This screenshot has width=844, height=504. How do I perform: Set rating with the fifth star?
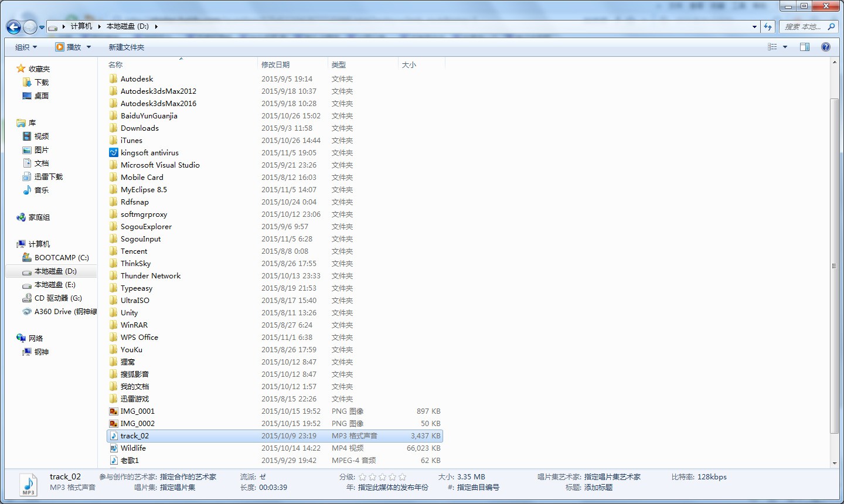(402, 477)
